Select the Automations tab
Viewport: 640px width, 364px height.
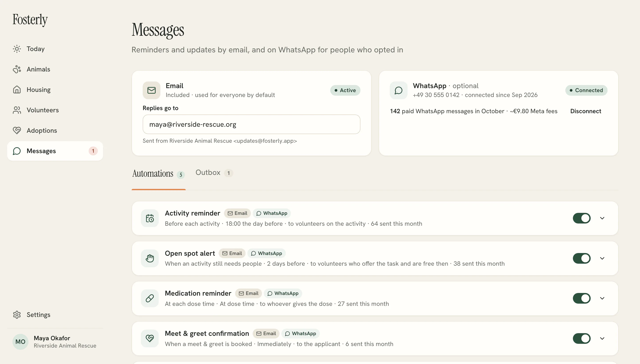click(158, 174)
